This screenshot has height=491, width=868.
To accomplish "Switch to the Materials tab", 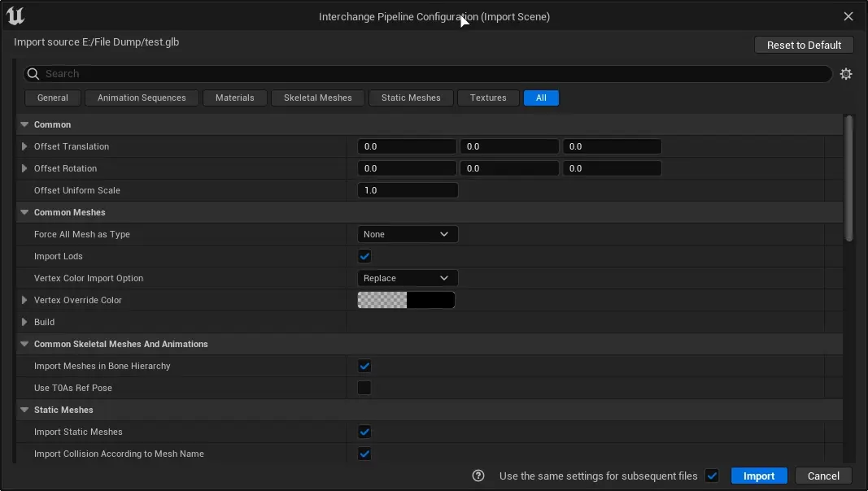I will [235, 98].
